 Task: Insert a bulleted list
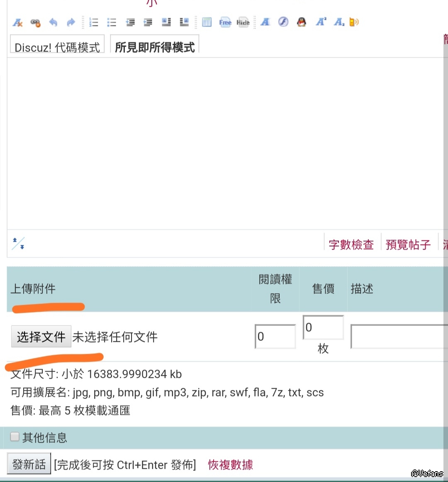coord(112,22)
